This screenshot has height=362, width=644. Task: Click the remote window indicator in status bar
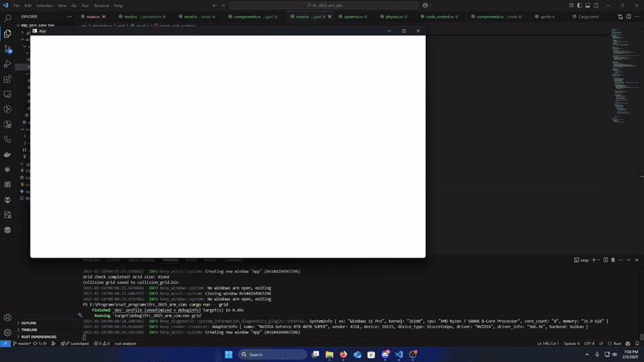[x=6, y=343]
